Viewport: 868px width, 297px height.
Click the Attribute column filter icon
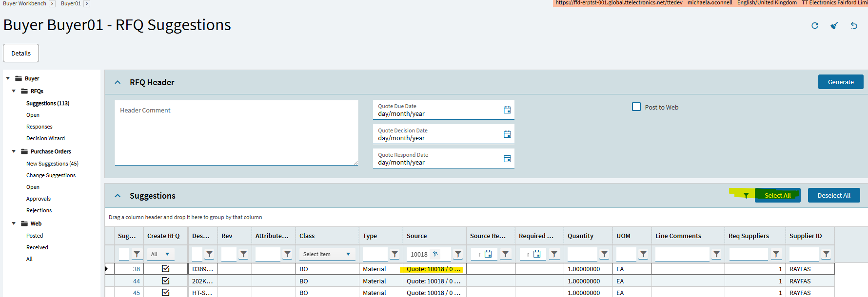click(288, 254)
